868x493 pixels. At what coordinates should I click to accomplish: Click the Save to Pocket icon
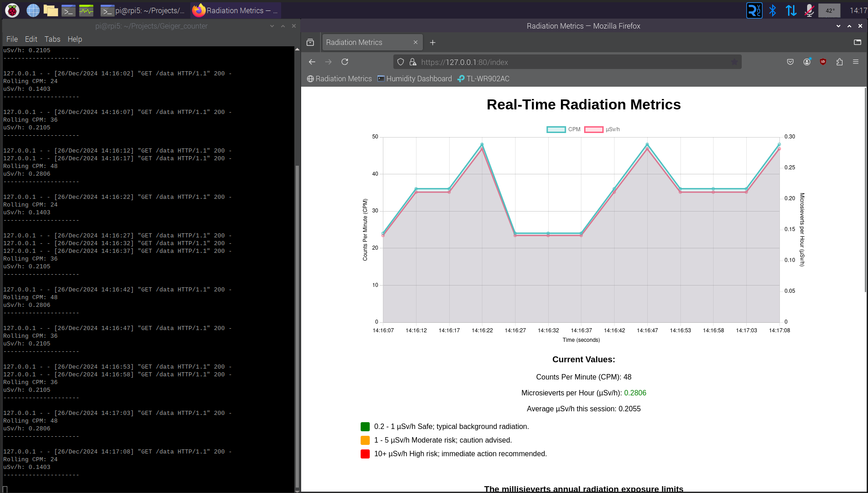click(790, 62)
